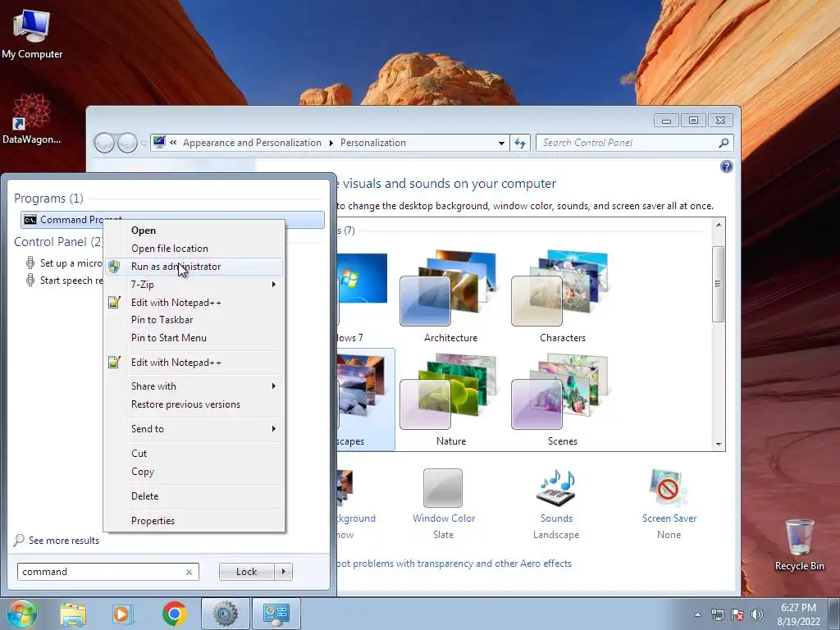This screenshot has height=630, width=840.
Task: Select the Characters theme
Action: tap(562, 295)
